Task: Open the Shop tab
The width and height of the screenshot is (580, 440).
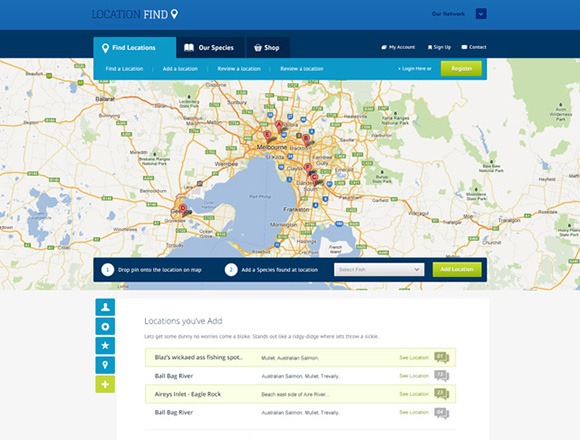Action: click(267, 48)
